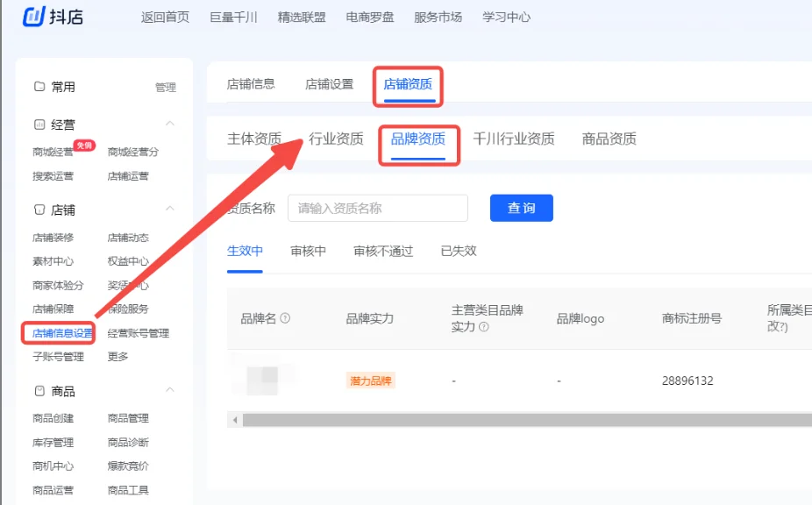Open the 店铺设置 tab
The image size is (812, 505).
click(x=329, y=84)
